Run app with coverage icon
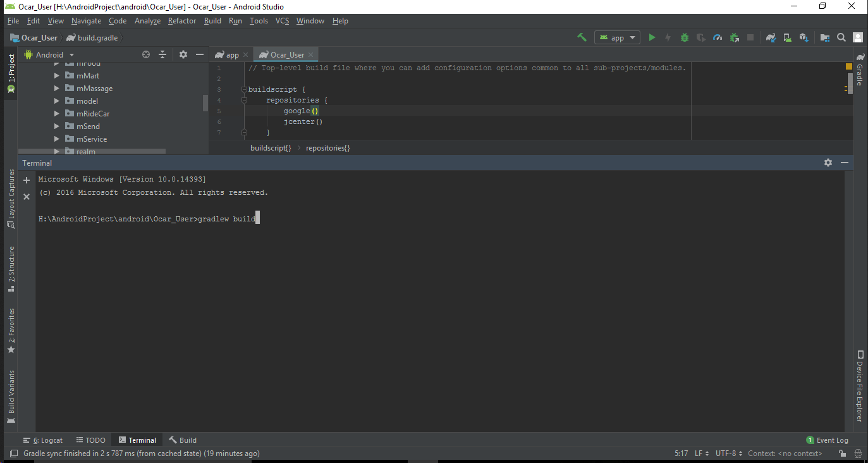 pos(701,37)
